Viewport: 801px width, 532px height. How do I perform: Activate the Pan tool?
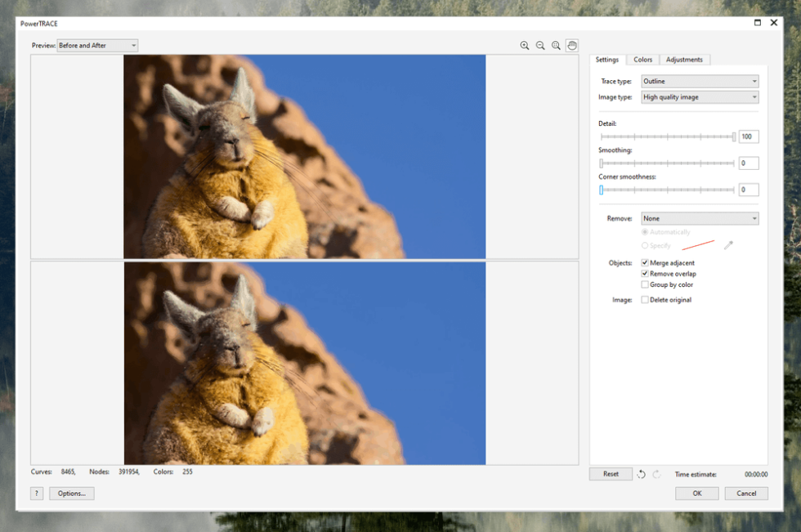(x=572, y=45)
